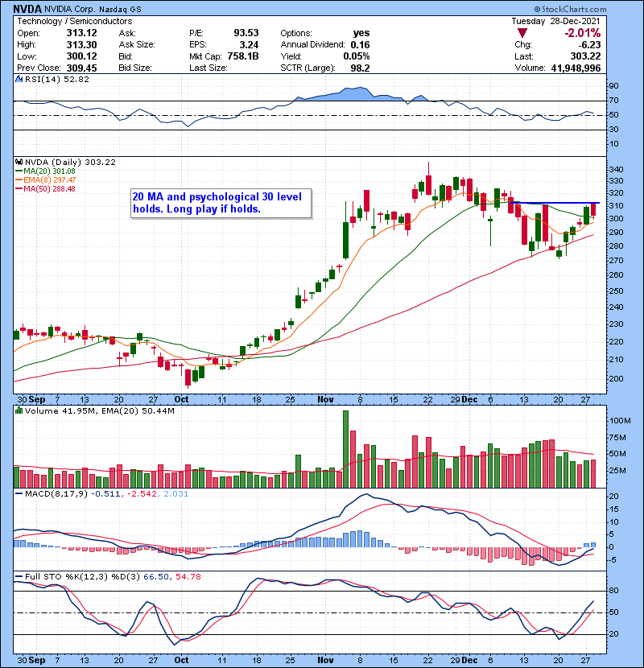The height and width of the screenshot is (668, 644).
Task: Click the Low value 300.12
Action: click(x=81, y=56)
